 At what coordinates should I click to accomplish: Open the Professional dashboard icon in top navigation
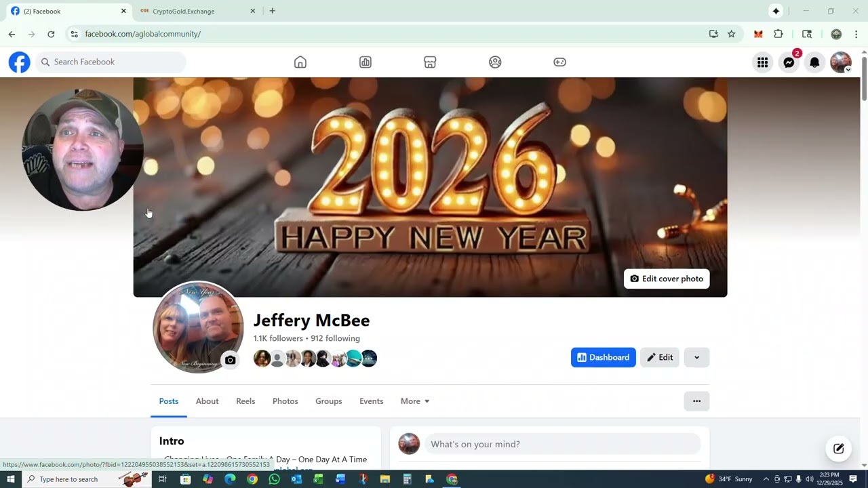[x=366, y=62]
